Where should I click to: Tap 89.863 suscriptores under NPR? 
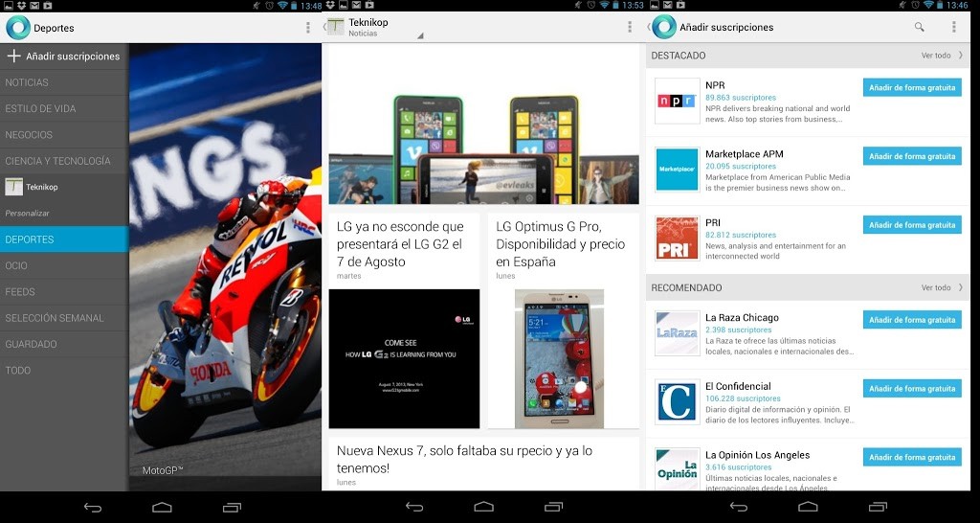741,99
